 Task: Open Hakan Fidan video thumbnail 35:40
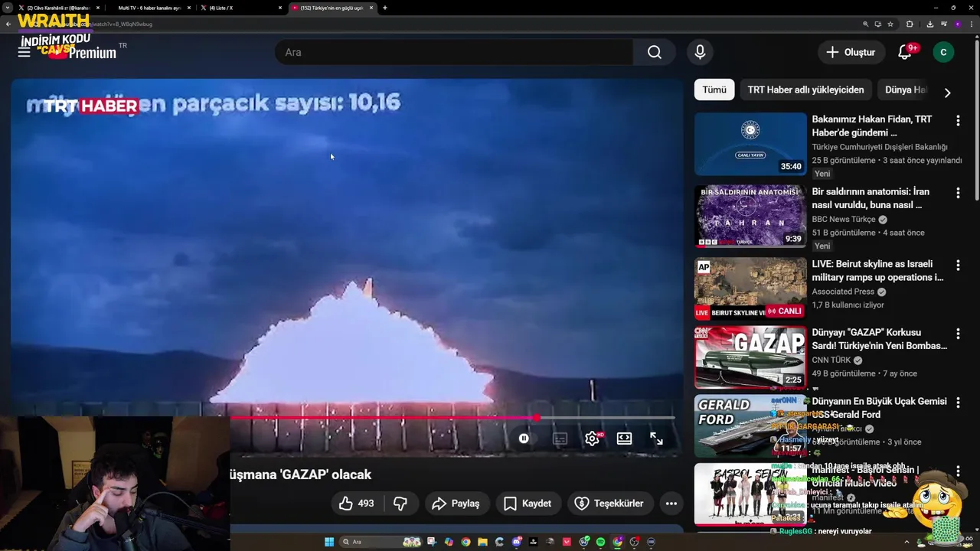(750, 144)
